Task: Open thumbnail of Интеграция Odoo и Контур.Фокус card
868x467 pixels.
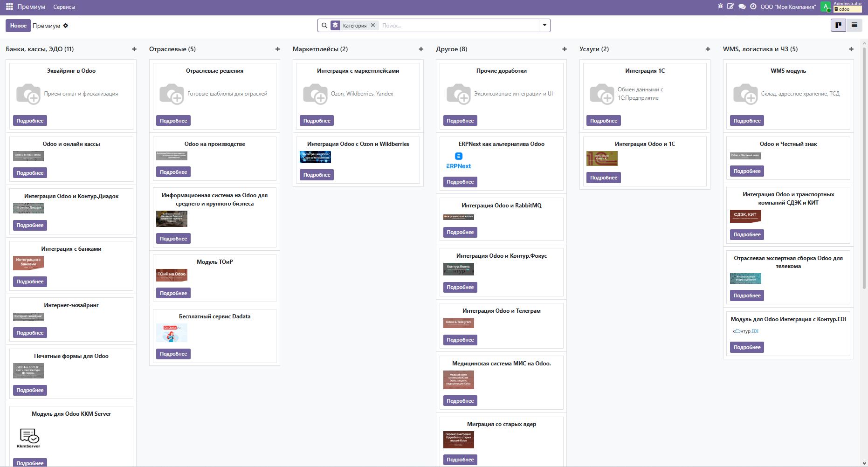Action: coord(459,269)
